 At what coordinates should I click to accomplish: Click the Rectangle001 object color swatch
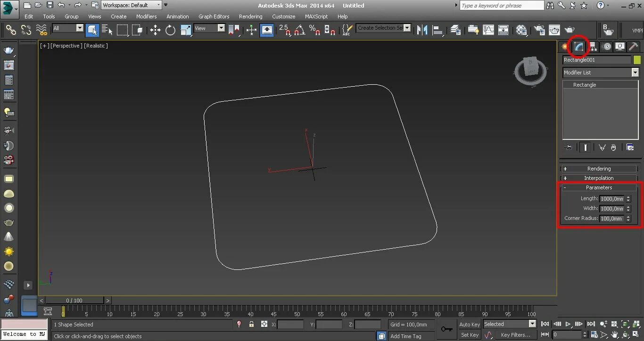[x=637, y=59]
